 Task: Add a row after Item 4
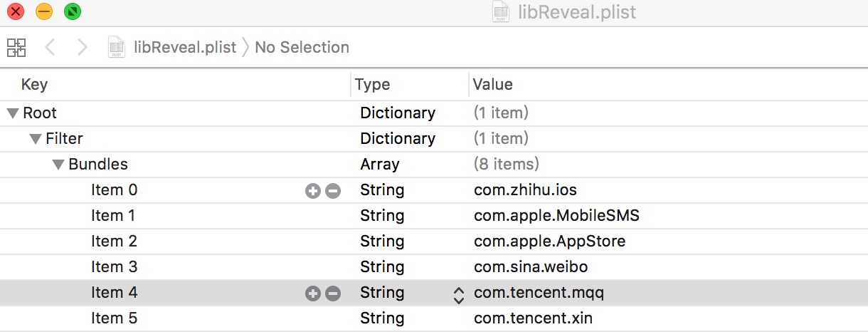pyautogui.click(x=312, y=293)
